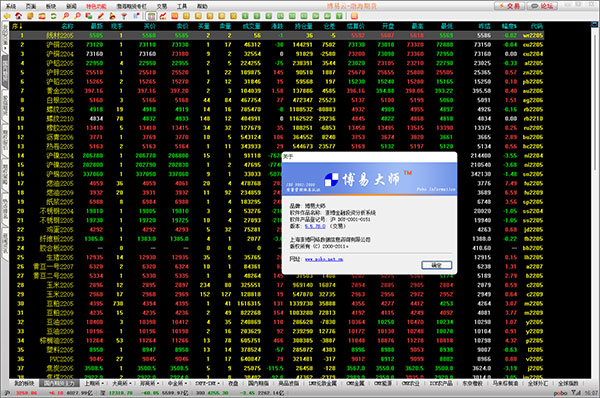Viewport: 600px width, 398px height.
Task: Click the red line chart toolbar icon
Action: point(163,16)
